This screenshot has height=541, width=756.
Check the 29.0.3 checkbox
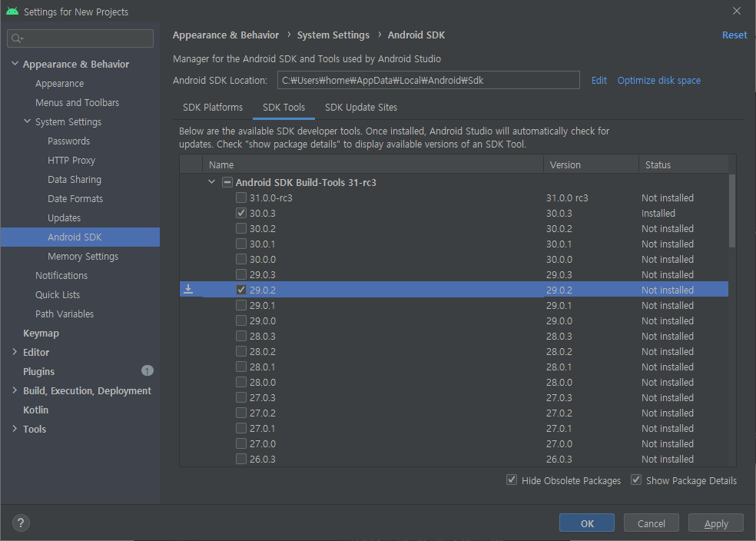pyautogui.click(x=241, y=274)
